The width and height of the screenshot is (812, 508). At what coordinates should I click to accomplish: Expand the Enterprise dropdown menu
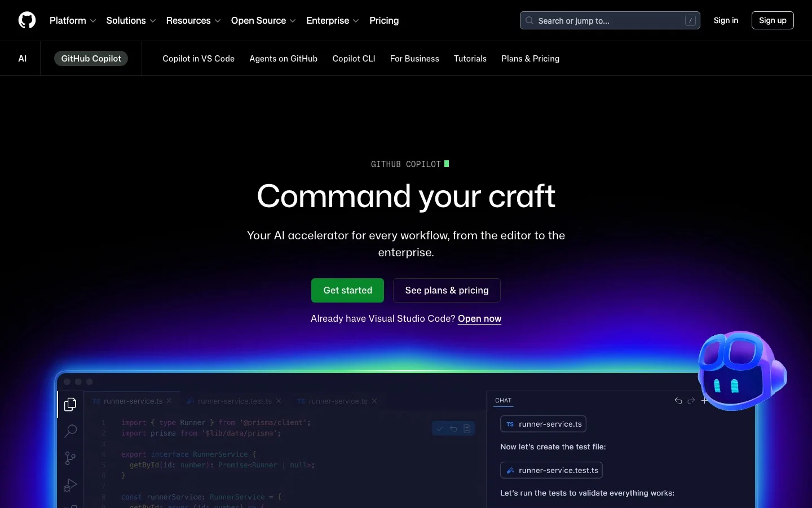coord(333,20)
